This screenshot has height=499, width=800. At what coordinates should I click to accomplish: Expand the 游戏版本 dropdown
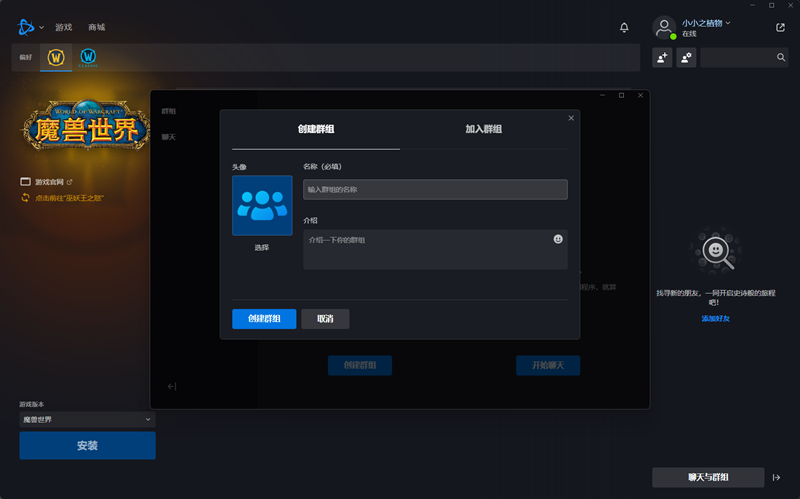click(87, 420)
